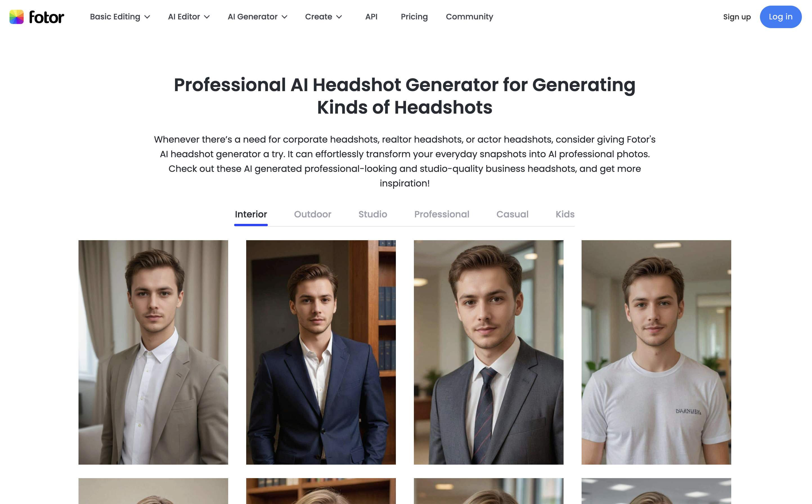
Task: Select the Interior tab
Action: [x=251, y=214]
